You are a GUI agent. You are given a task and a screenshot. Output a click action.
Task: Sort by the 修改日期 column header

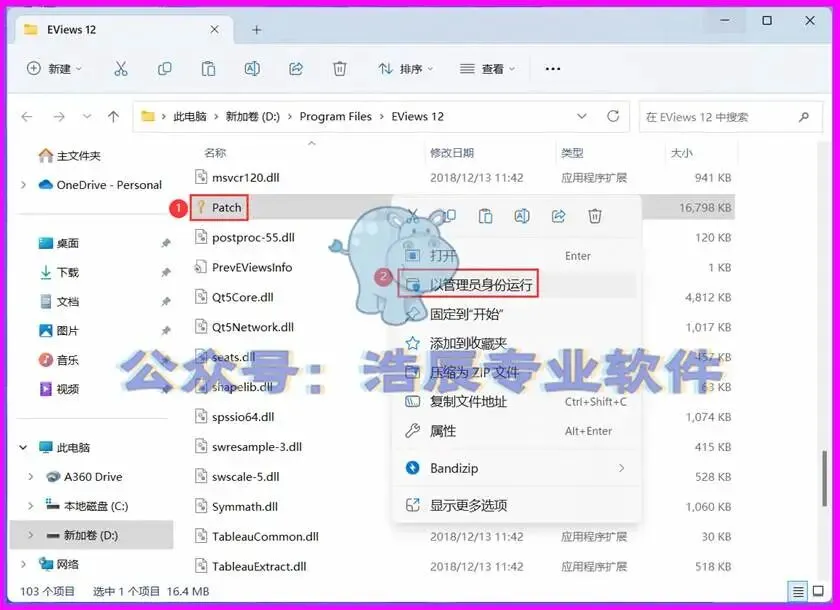click(452, 153)
